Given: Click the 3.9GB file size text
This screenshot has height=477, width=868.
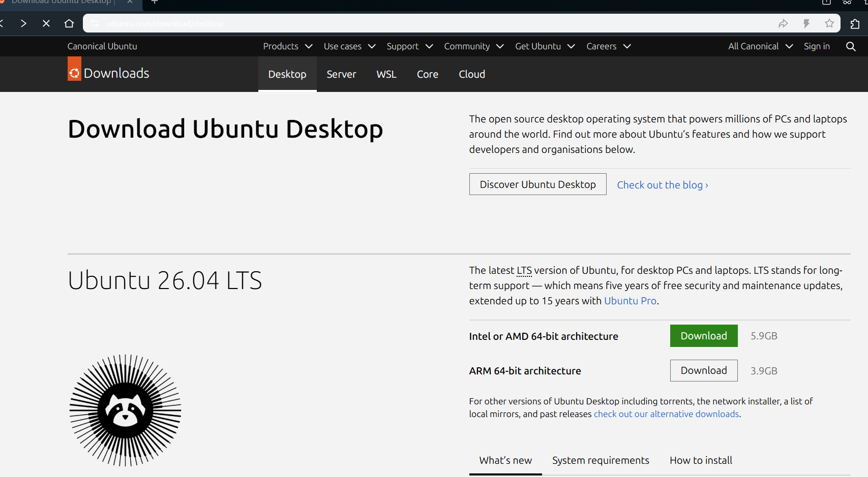Looking at the screenshot, I should point(764,371).
